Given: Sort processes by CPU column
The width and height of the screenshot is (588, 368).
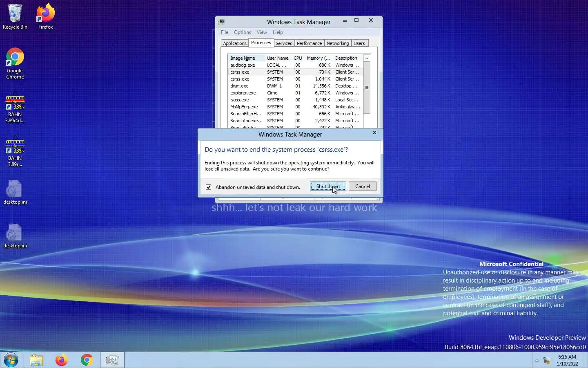Looking at the screenshot, I should [x=298, y=58].
